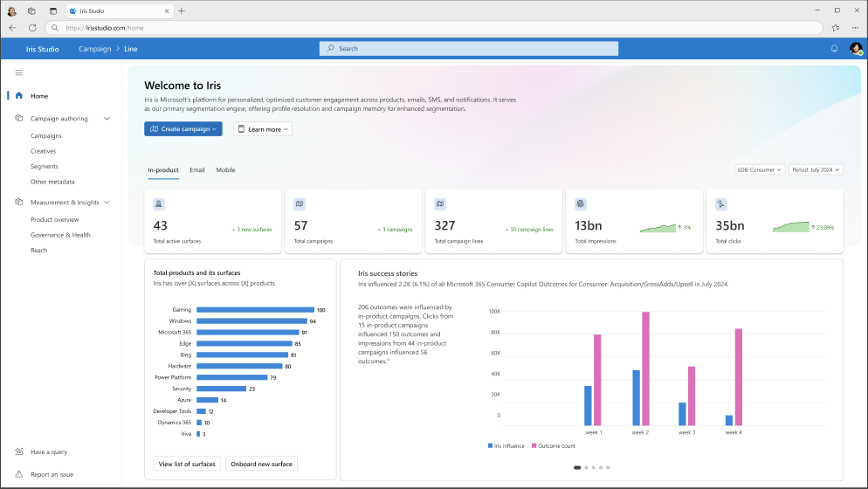Open Segments in the sidebar
Screen dimensions: 868x489
coord(45,167)
